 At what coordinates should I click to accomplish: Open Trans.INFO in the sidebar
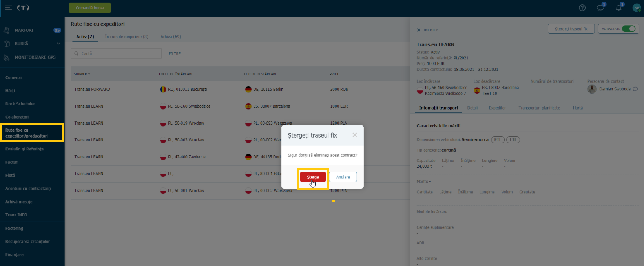[16, 215]
